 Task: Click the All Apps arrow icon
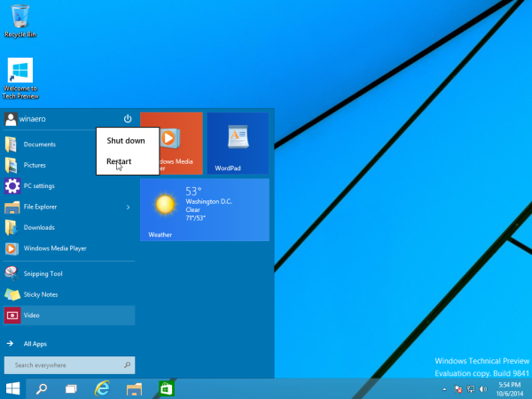(10, 344)
